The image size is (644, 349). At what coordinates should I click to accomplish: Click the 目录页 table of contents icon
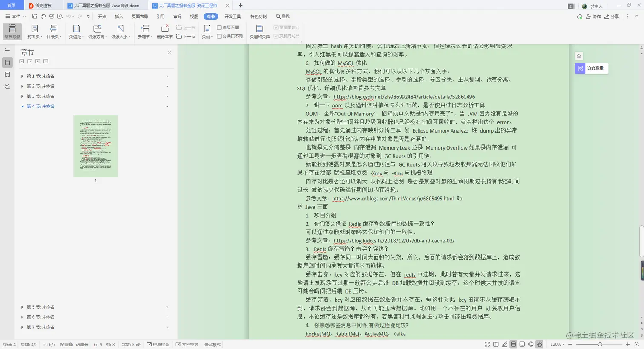pyautogui.click(x=54, y=31)
